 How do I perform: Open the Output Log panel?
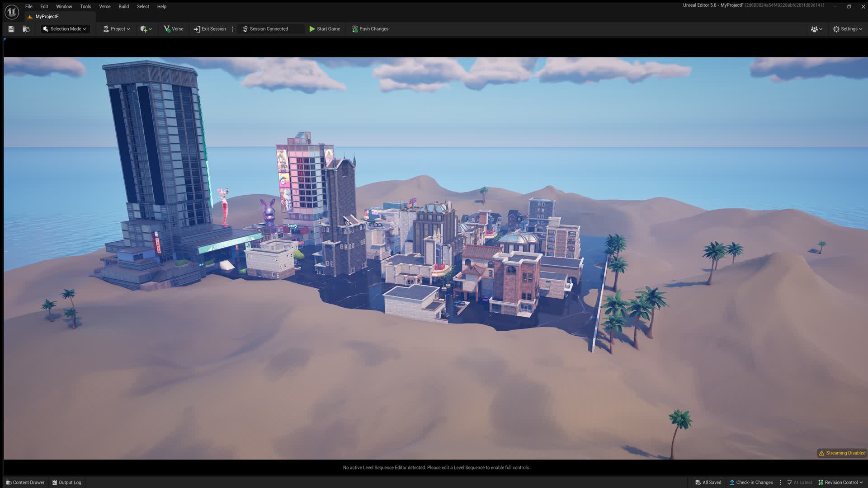(x=66, y=482)
